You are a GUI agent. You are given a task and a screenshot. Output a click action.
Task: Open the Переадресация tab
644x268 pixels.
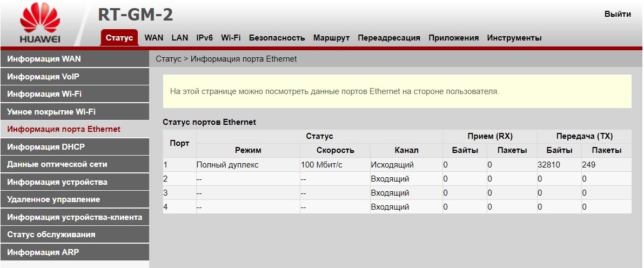(388, 38)
